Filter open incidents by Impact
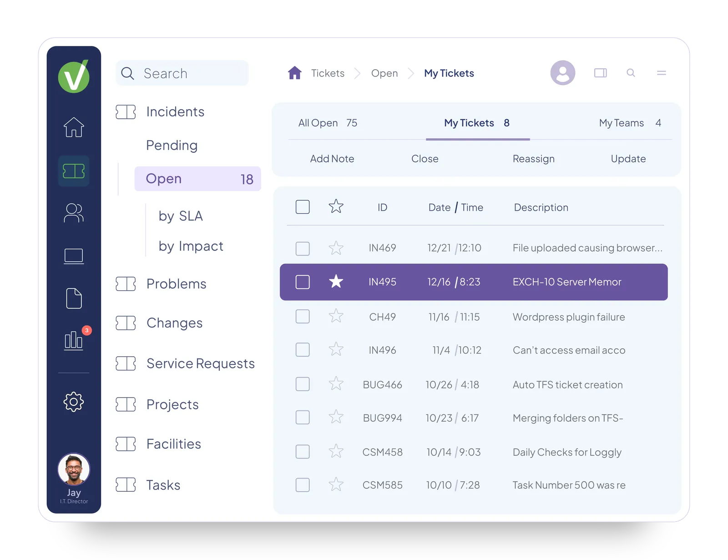The image size is (728, 560). (191, 246)
